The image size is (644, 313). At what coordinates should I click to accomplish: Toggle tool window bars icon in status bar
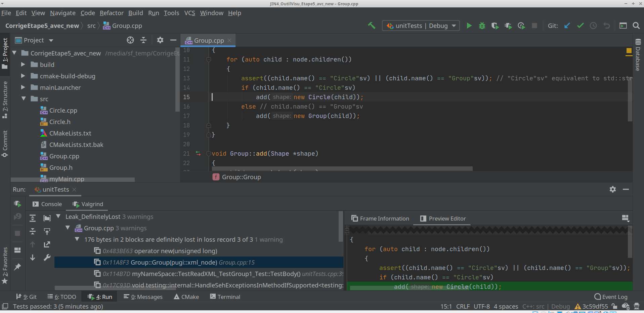pyautogui.click(x=5, y=306)
